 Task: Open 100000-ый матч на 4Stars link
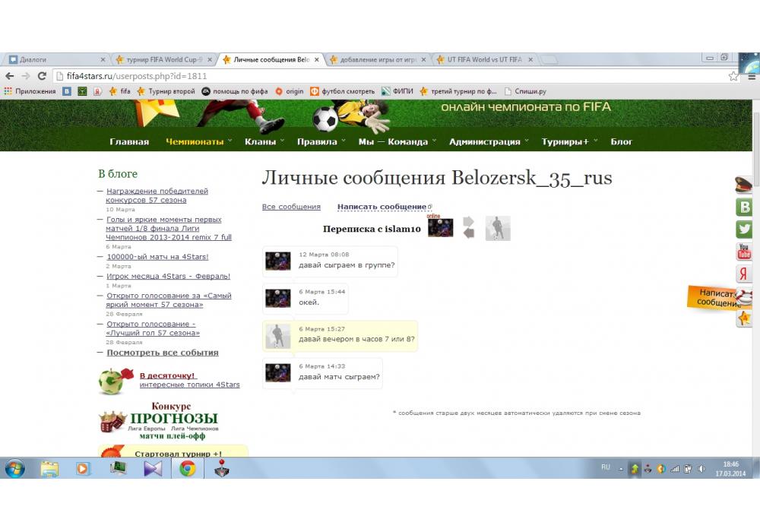click(x=157, y=257)
